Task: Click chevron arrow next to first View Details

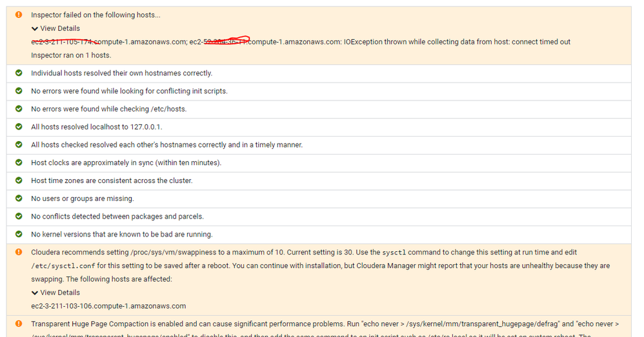Action: click(34, 29)
